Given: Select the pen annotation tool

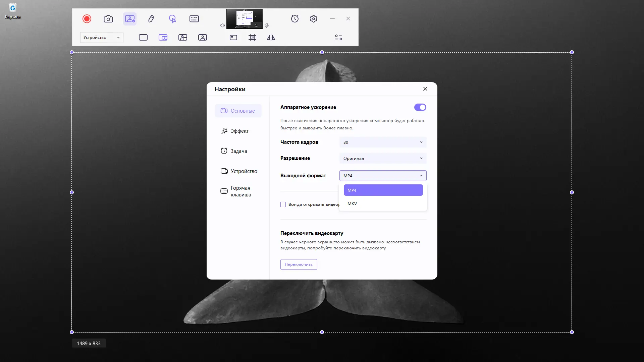Looking at the screenshot, I should (x=151, y=19).
